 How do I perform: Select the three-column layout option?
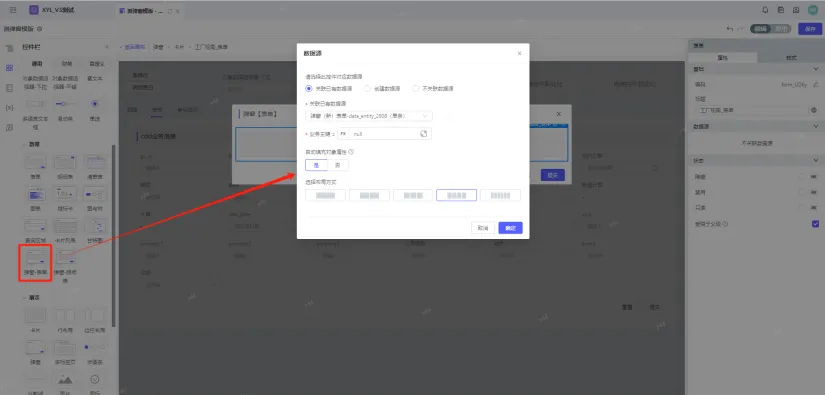coord(413,195)
